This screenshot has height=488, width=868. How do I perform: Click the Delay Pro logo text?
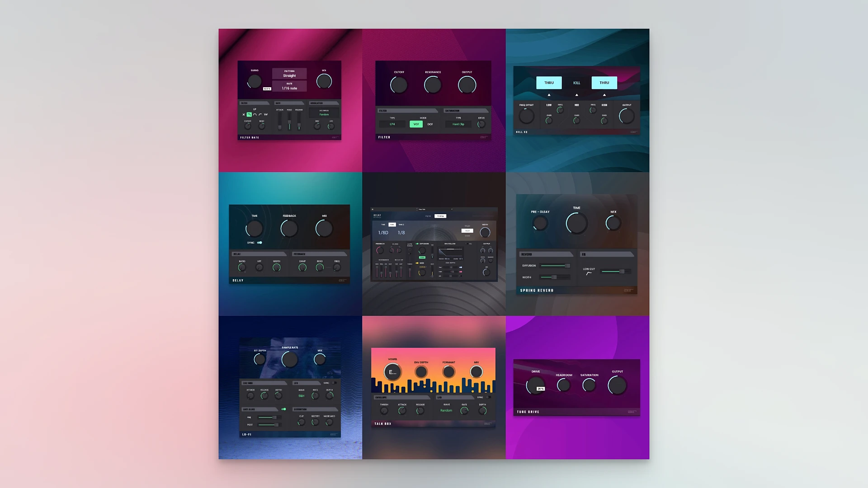[x=377, y=216]
